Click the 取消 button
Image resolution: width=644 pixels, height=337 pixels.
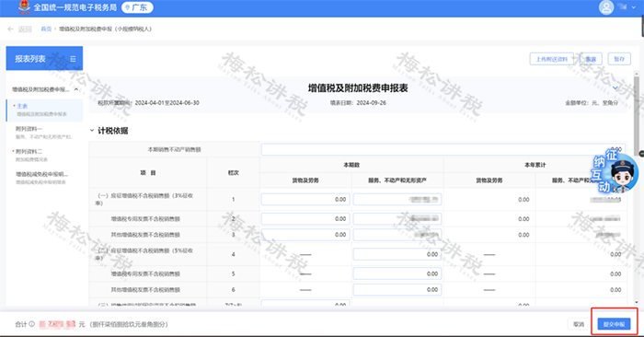coord(579,324)
